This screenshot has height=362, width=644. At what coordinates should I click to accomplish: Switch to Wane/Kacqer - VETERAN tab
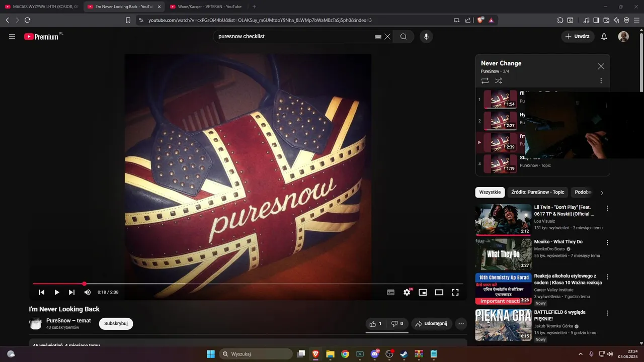tap(206, 7)
